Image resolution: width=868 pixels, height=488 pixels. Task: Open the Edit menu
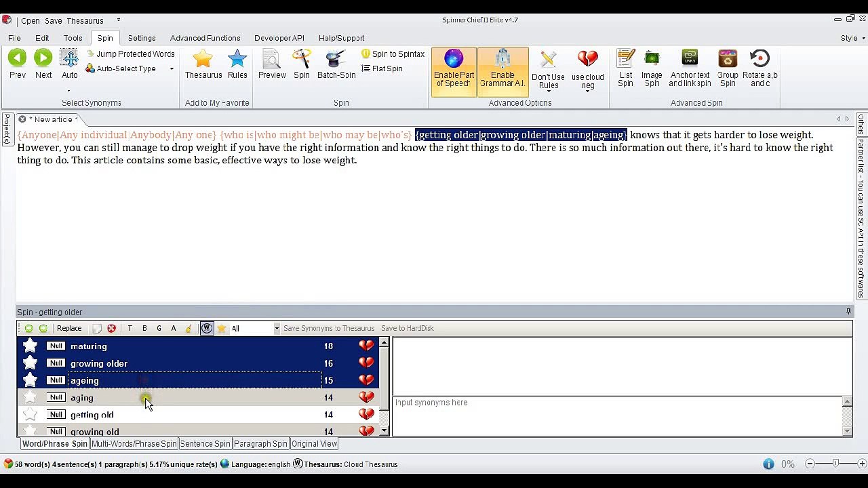(x=42, y=38)
